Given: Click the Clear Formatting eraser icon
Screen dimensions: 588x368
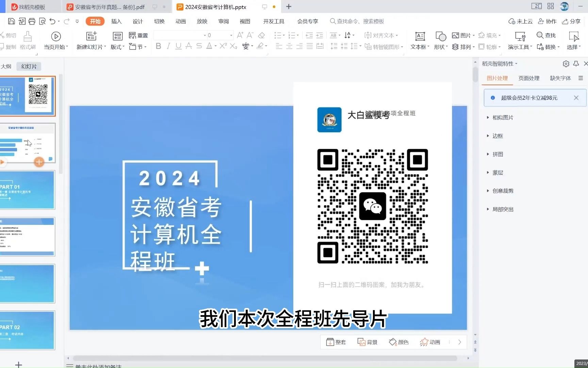Looking at the screenshot, I should 261,35.
